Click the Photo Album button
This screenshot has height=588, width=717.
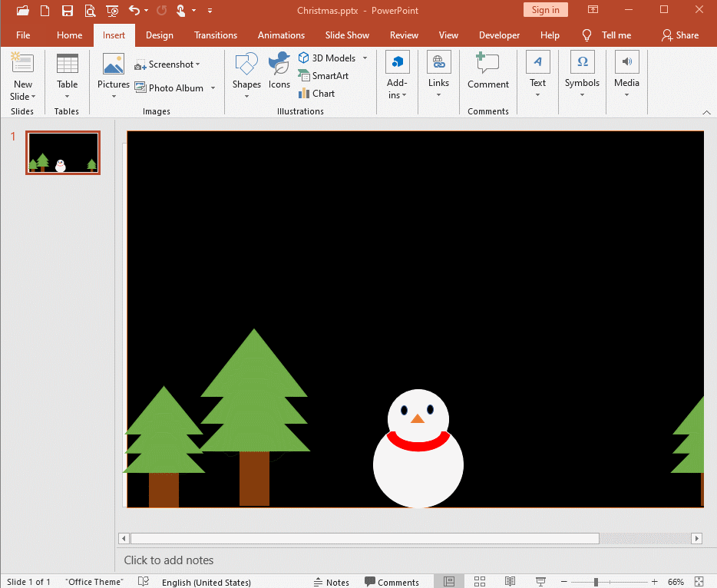pyautogui.click(x=169, y=88)
